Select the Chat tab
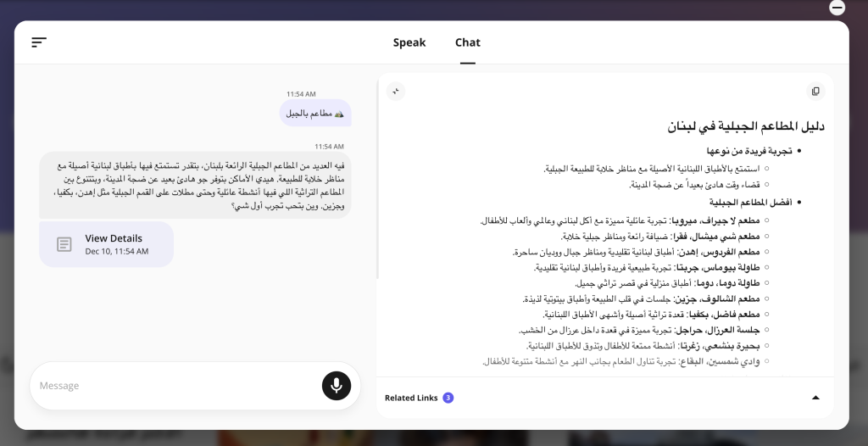This screenshot has height=446, width=868. (x=468, y=42)
